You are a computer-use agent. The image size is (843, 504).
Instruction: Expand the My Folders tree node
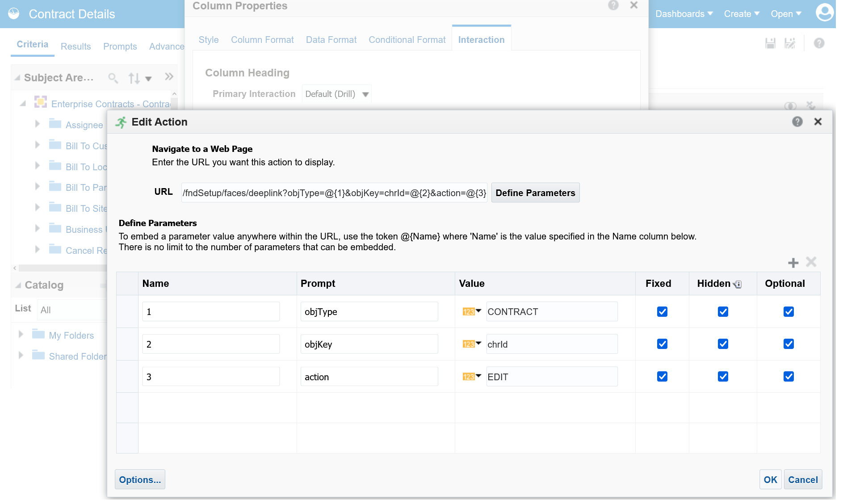pos(21,334)
